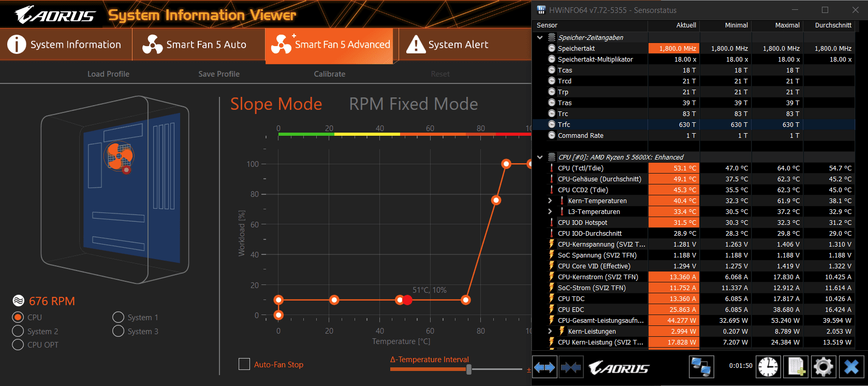
Task: Click the Smart Fan 5 Advanced fan icon
Action: [282, 44]
